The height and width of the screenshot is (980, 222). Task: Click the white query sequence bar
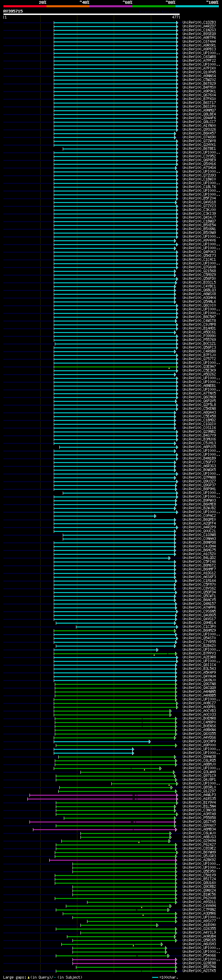tap(91, 14)
